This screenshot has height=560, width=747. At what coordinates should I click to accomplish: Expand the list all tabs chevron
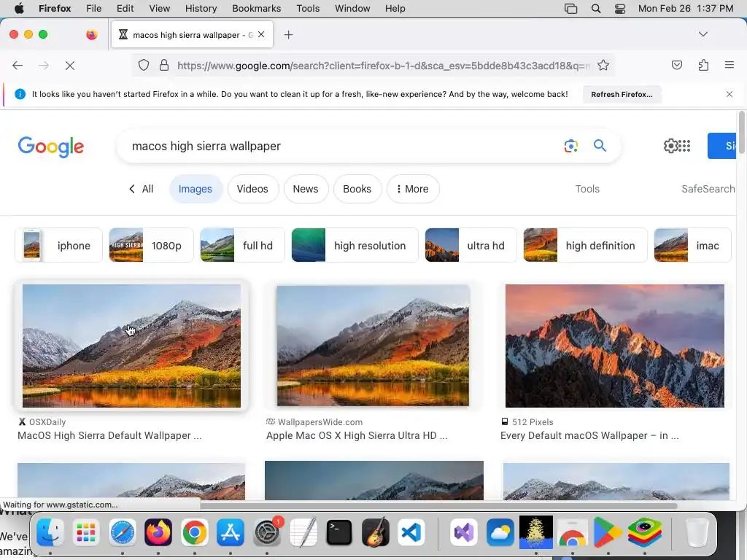pyautogui.click(x=703, y=34)
